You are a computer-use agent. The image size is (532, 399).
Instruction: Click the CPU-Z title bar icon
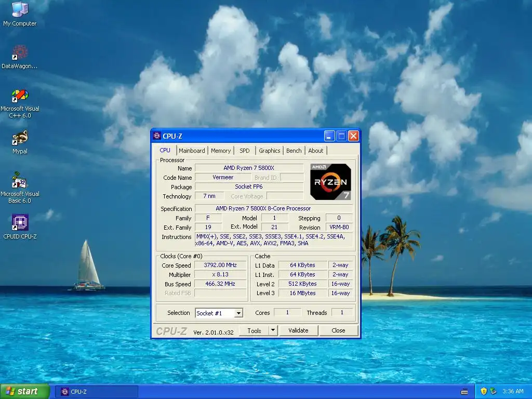coord(157,136)
